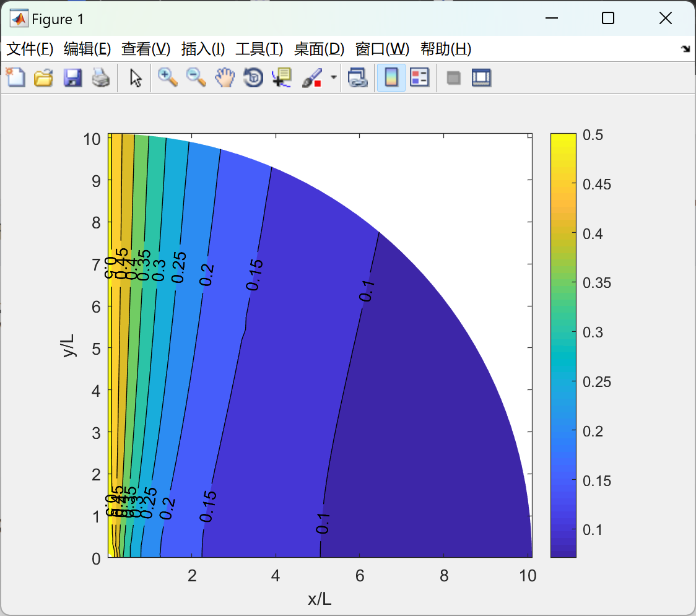Image resolution: width=696 pixels, height=616 pixels.
Task: Activate the Zoom In tool
Action: coord(167,77)
